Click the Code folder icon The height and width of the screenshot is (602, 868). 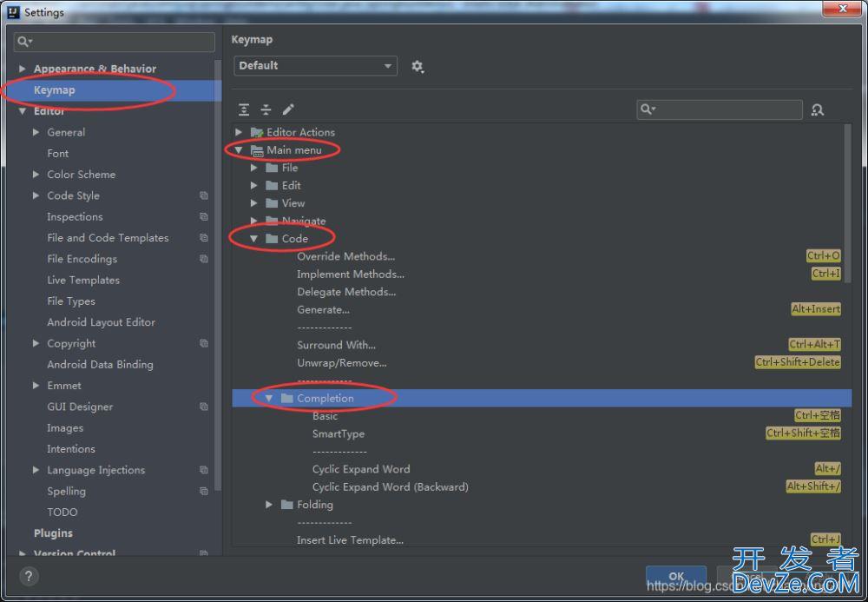[x=272, y=239]
